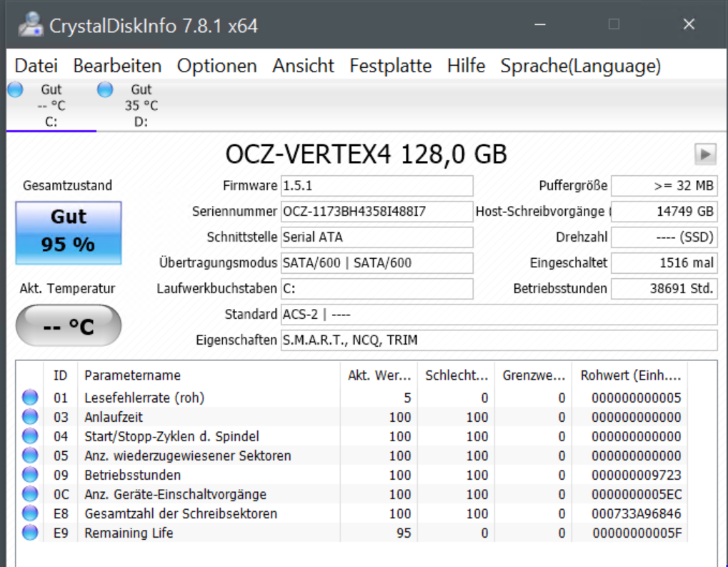Click status orb of wiederzugewiesener Sektoren row
Viewport: 728px width, 567px height.
tap(30, 455)
